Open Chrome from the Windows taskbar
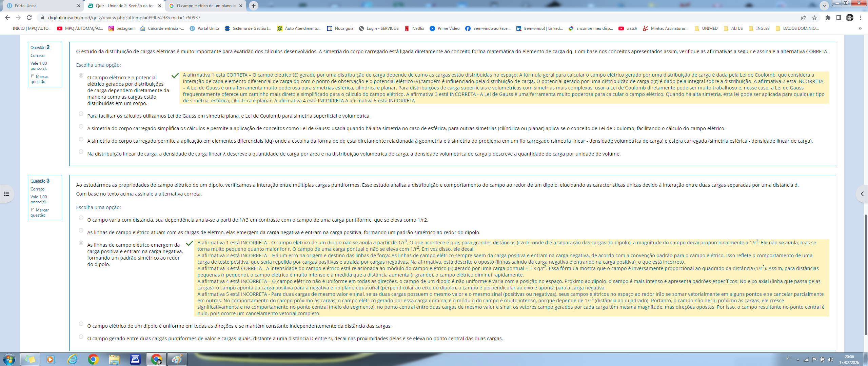Image resolution: width=868 pixels, height=366 pixels. coord(93,359)
